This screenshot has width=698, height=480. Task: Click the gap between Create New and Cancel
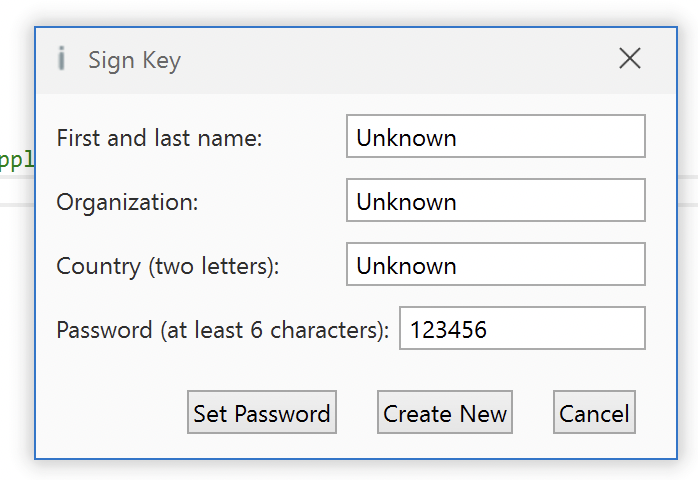coord(533,413)
